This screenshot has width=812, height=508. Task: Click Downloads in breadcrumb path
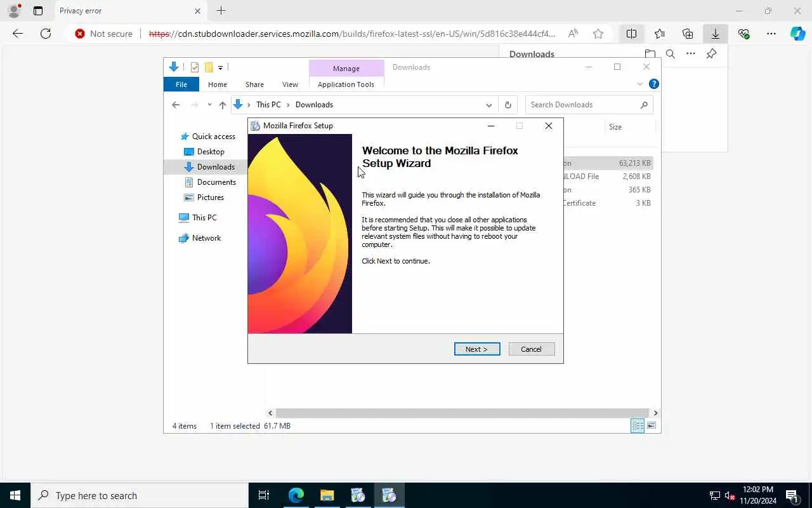(314, 105)
